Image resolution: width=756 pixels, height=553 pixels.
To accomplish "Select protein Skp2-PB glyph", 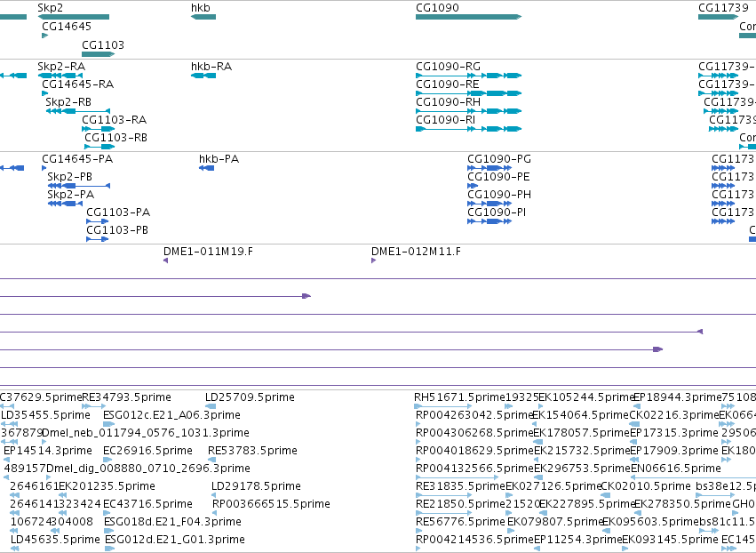I will point(78,186).
